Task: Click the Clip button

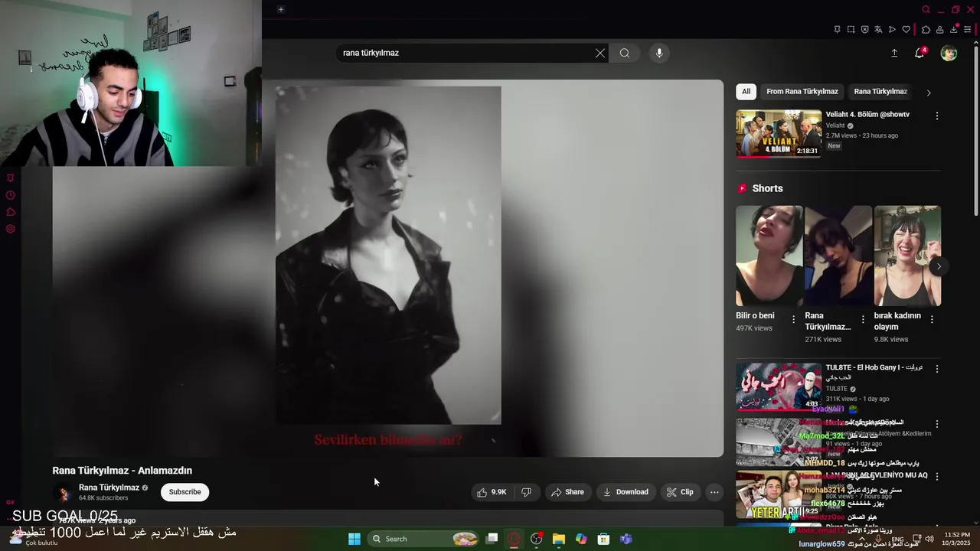Action: pyautogui.click(x=680, y=492)
